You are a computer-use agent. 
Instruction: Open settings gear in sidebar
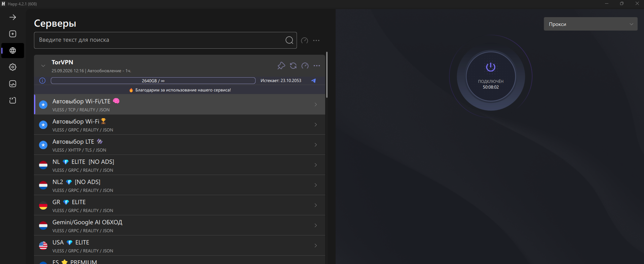pos(13,67)
